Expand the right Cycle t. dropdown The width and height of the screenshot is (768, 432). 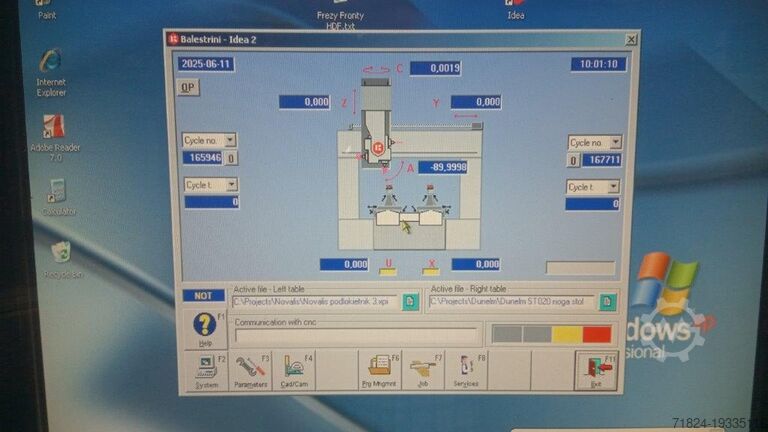click(613, 187)
